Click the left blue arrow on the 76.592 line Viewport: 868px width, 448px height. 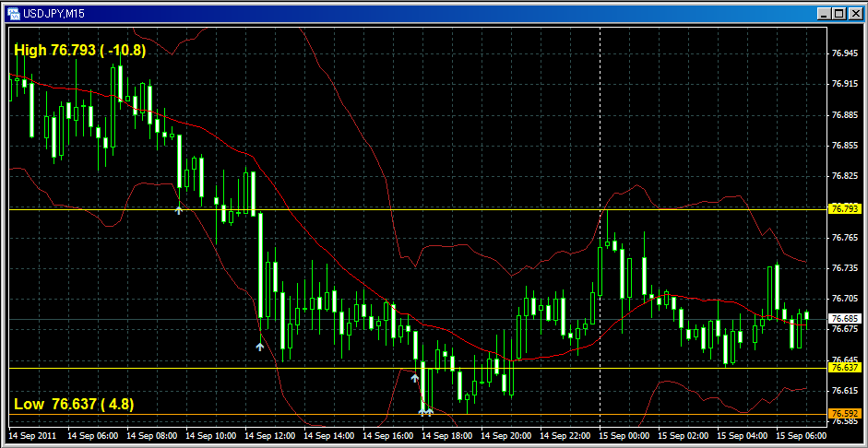pyautogui.click(x=422, y=412)
